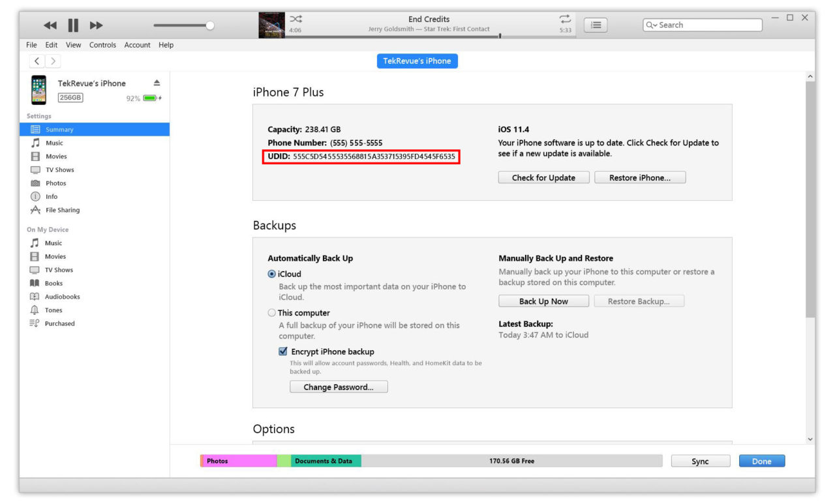Click the Photos storage bar segment
This screenshot has width=835, height=504.
click(x=240, y=461)
